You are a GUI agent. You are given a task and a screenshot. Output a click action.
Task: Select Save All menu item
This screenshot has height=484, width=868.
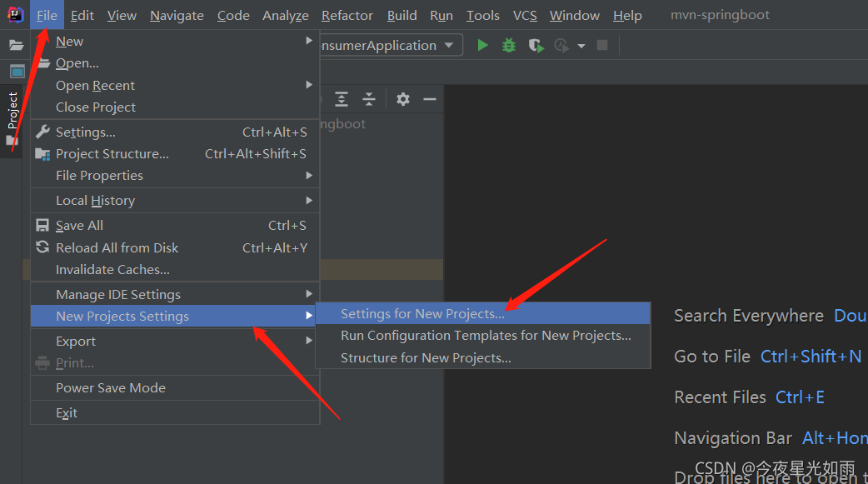click(175, 226)
